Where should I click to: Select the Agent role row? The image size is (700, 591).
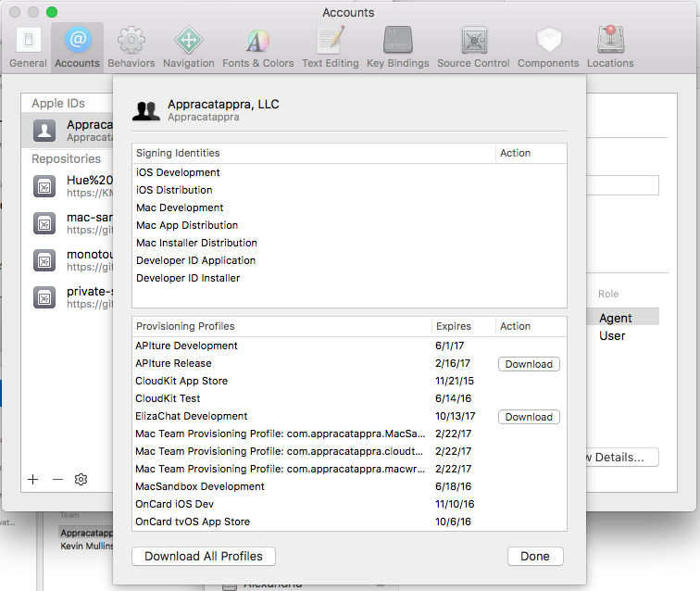coord(623,318)
